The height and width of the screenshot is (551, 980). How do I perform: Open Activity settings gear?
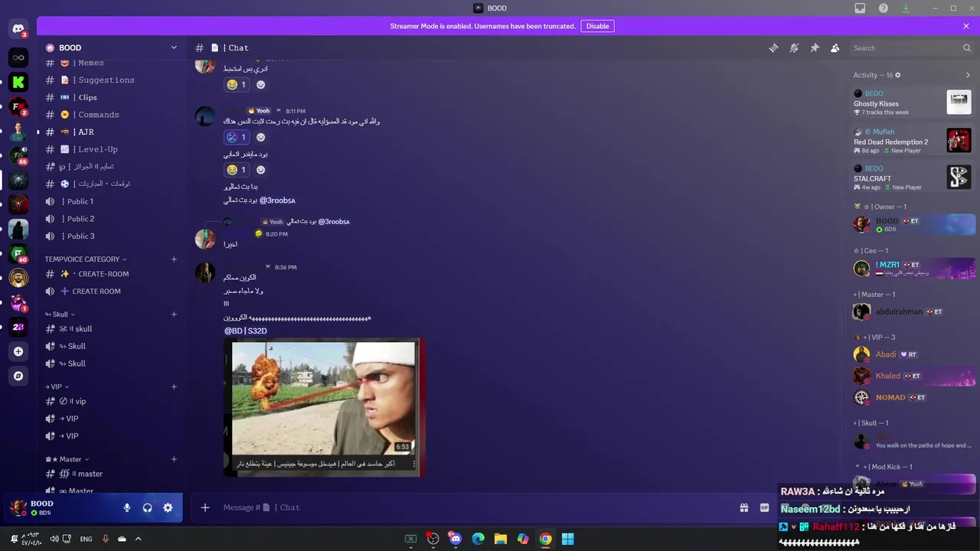point(898,75)
